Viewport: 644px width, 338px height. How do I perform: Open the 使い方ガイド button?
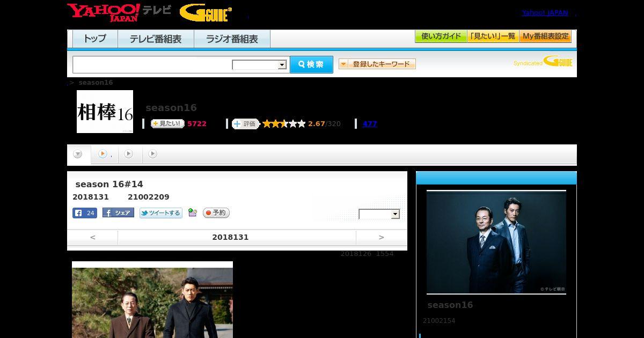coord(441,36)
